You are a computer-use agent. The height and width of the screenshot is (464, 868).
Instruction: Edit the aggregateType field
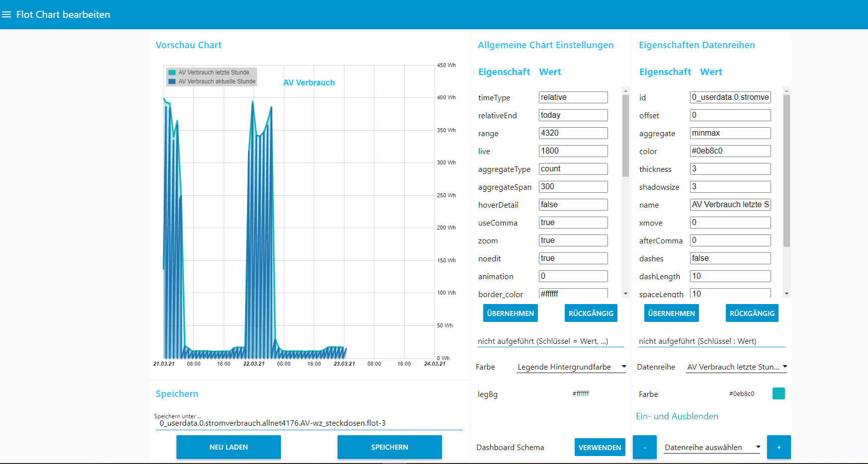[x=573, y=169]
